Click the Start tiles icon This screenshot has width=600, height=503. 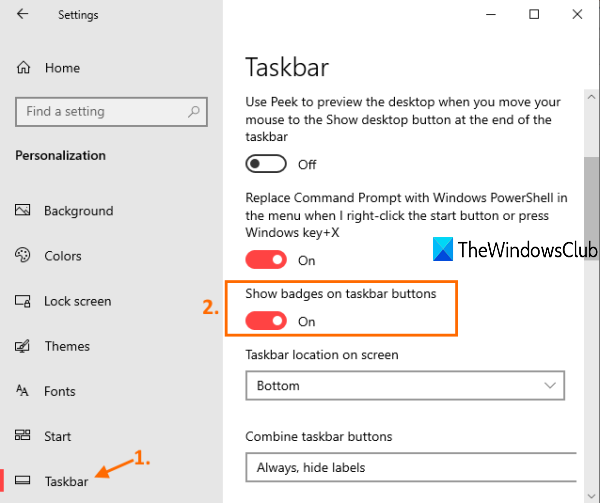pos(24,436)
